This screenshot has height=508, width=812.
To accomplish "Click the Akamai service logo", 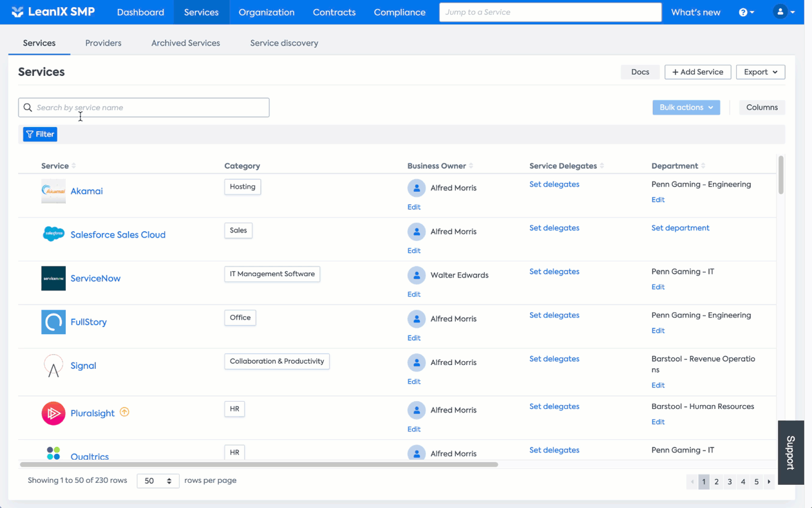I will (53, 191).
